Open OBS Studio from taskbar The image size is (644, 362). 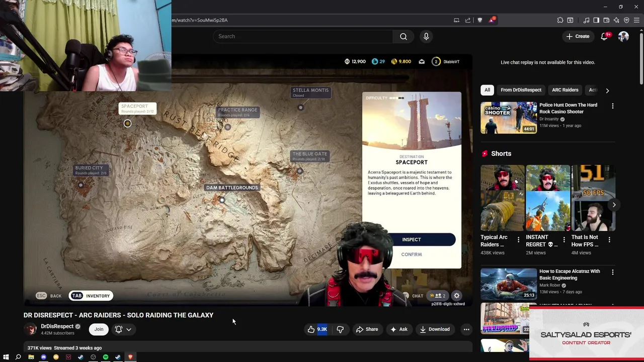(x=93, y=357)
